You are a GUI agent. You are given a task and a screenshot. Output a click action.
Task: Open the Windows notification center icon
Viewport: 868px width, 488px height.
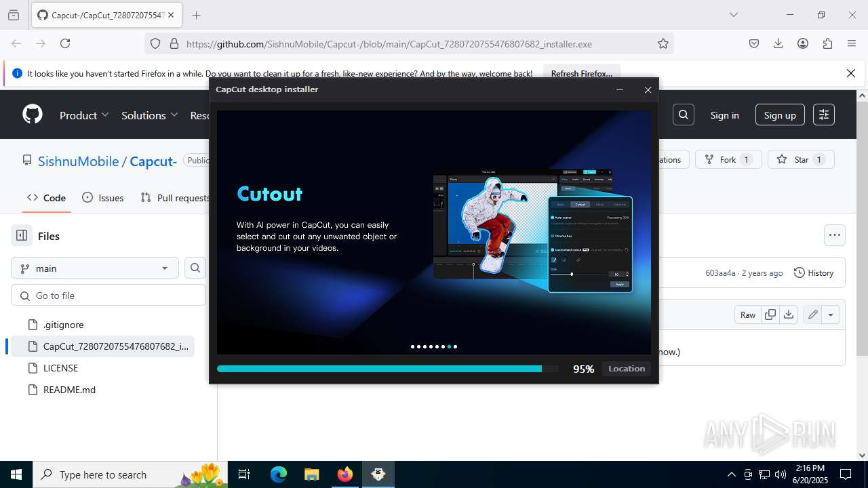pyautogui.click(x=846, y=474)
